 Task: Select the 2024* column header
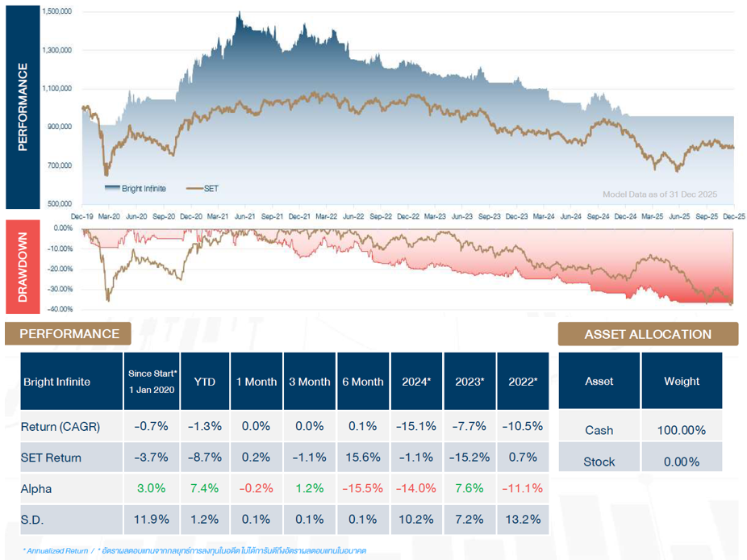[x=417, y=382]
